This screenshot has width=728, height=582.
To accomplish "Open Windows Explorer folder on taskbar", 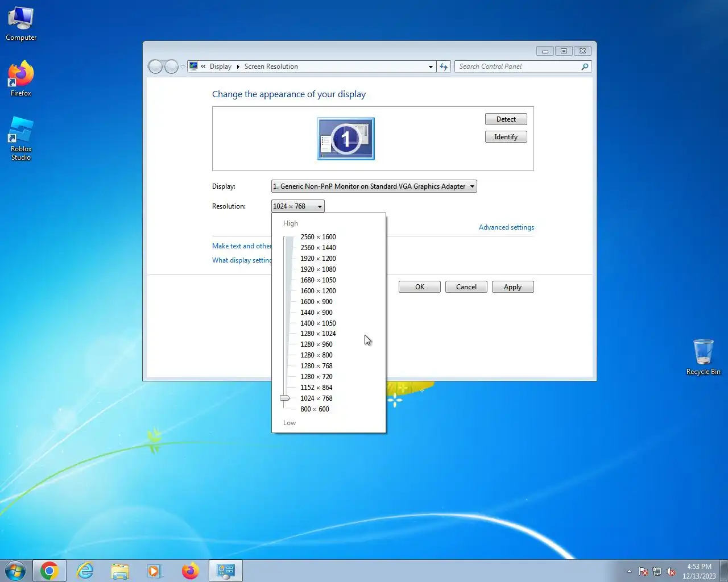I will [120, 571].
